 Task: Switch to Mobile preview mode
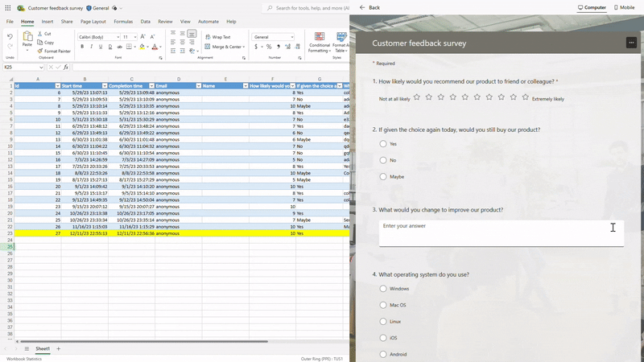pos(624,7)
